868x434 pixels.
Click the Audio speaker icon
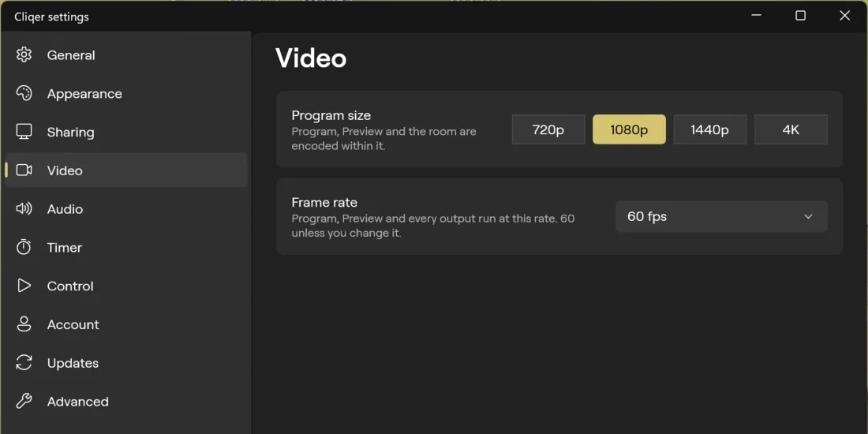click(24, 208)
